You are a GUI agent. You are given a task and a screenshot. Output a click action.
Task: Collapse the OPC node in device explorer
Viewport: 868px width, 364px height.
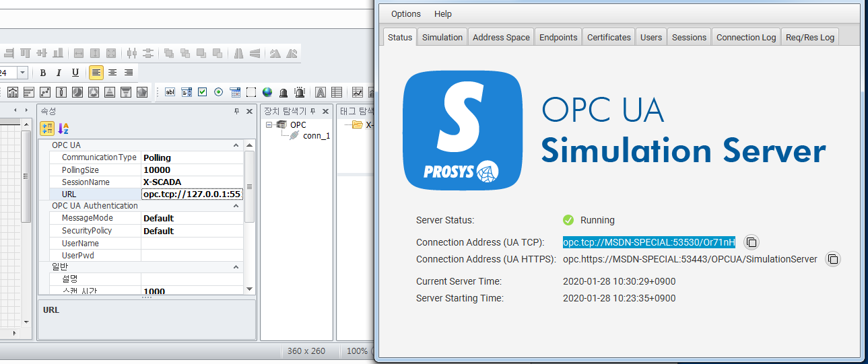pyautogui.click(x=269, y=125)
